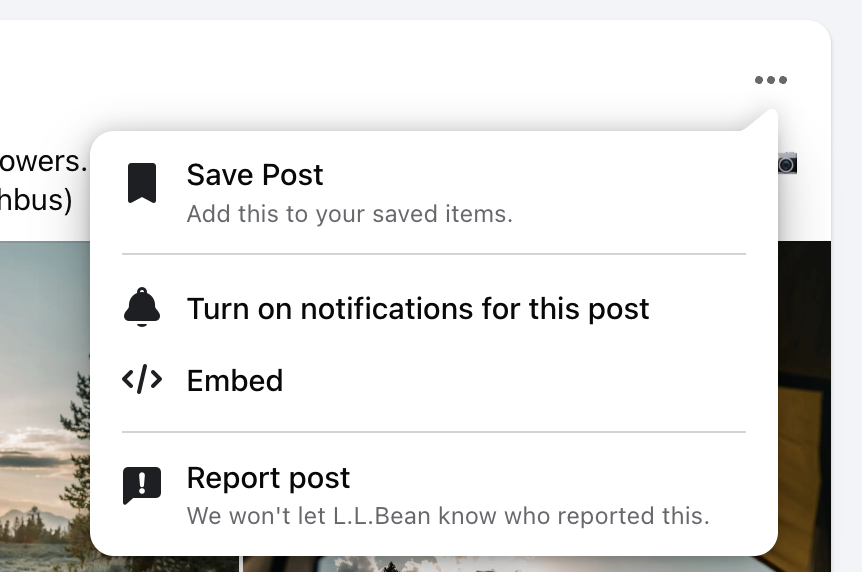
Task: Click the three-dot post options button
Action: click(x=771, y=80)
